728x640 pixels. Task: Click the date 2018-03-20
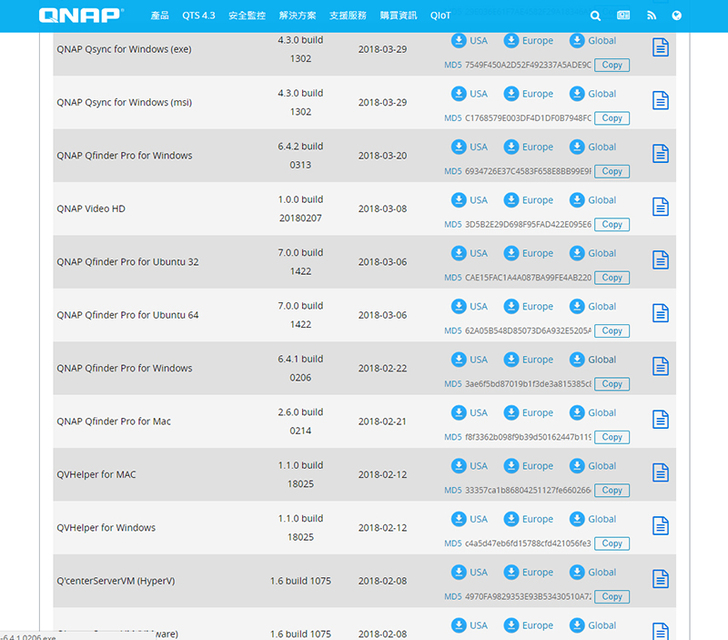tap(383, 156)
